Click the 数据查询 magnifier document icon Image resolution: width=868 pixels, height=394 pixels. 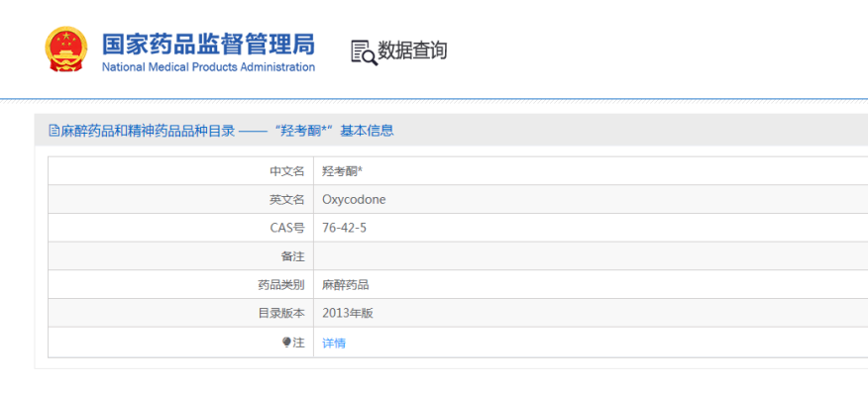[x=365, y=52]
